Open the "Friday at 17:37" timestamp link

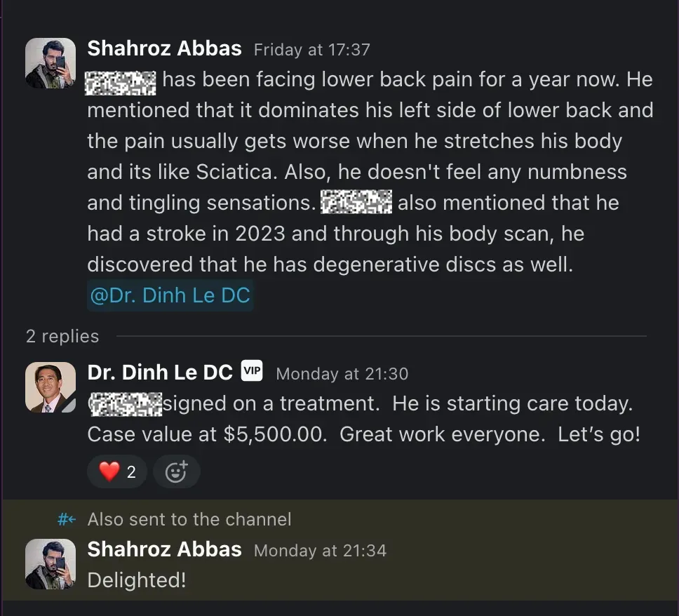[x=311, y=50]
